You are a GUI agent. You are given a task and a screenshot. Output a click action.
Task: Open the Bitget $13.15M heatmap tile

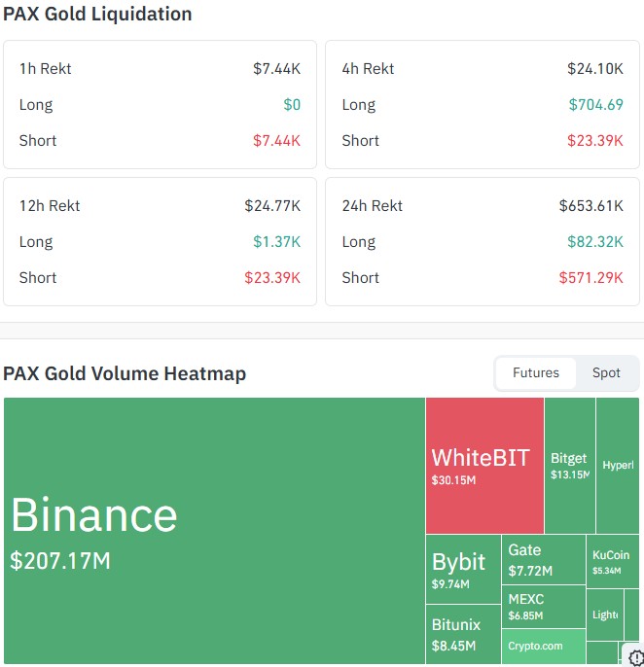[570, 466]
